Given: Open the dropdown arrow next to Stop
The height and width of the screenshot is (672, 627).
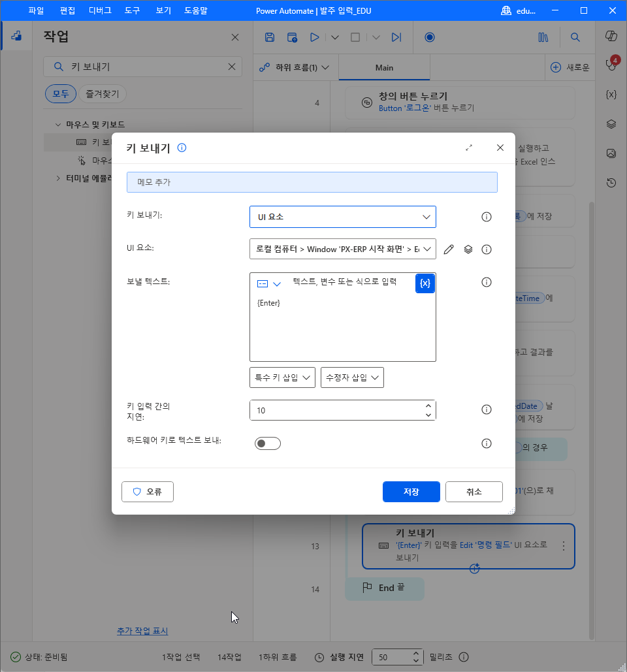Looking at the screenshot, I should point(376,37).
